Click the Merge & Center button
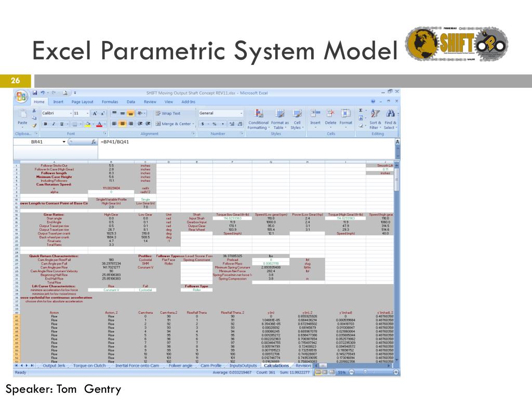532x399 pixels. (x=174, y=124)
